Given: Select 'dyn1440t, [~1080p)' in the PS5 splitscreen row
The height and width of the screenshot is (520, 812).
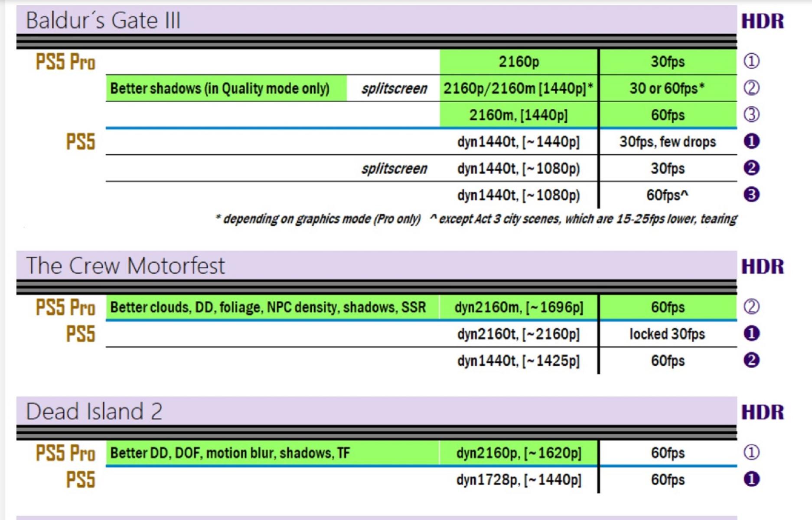Looking at the screenshot, I should [x=519, y=169].
